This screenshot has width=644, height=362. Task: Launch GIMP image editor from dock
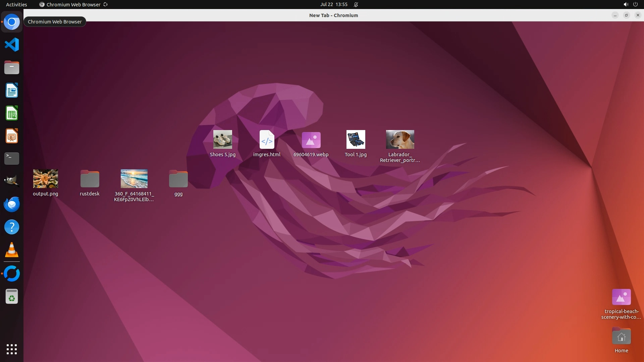click(x=12, y=181)
